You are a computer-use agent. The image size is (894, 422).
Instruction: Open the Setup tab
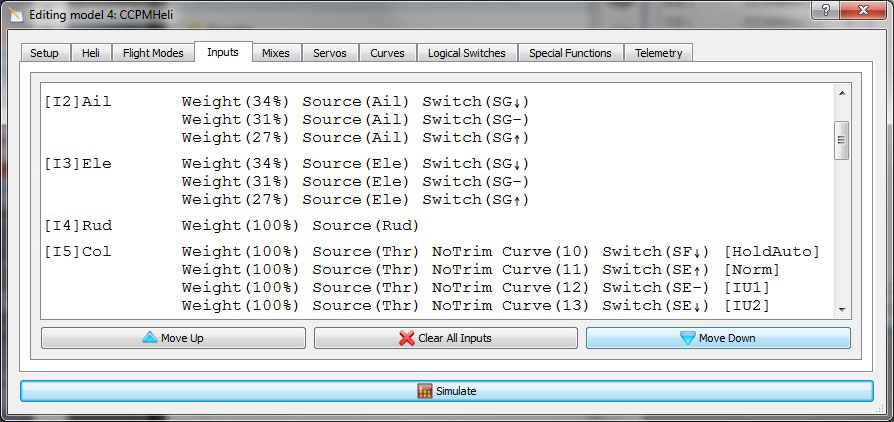point(44,53)
